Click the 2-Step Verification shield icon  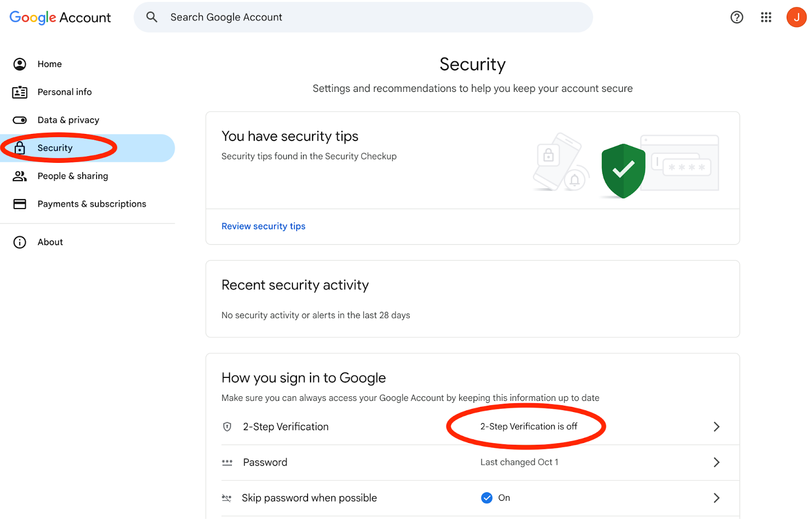click(227, 426)
